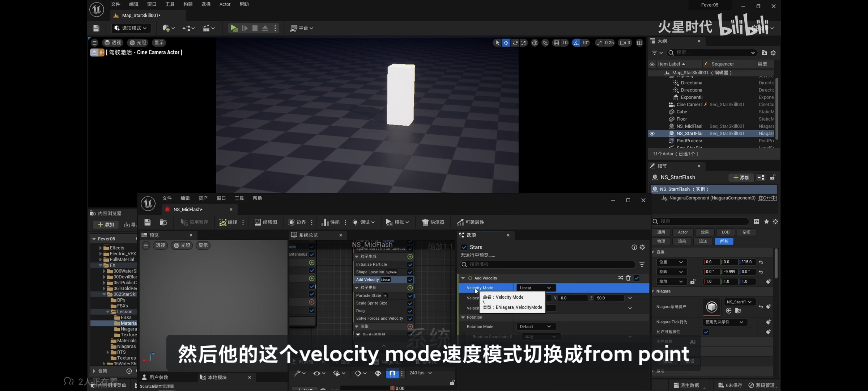
Task: Toggle visibility eye of NS_StartFlash actor
Action: tap(652, 134)
